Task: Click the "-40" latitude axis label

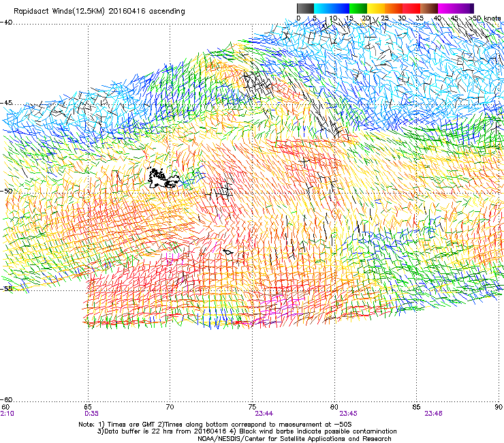Action: [6, 22]
